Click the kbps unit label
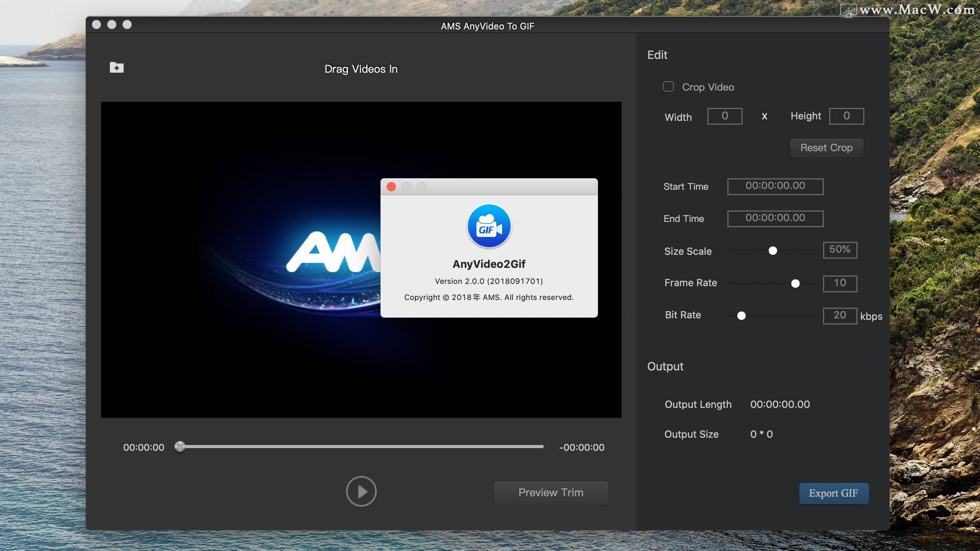Image resolution: width=980 pixels, height=551 pixels. (x=871, y=316)
